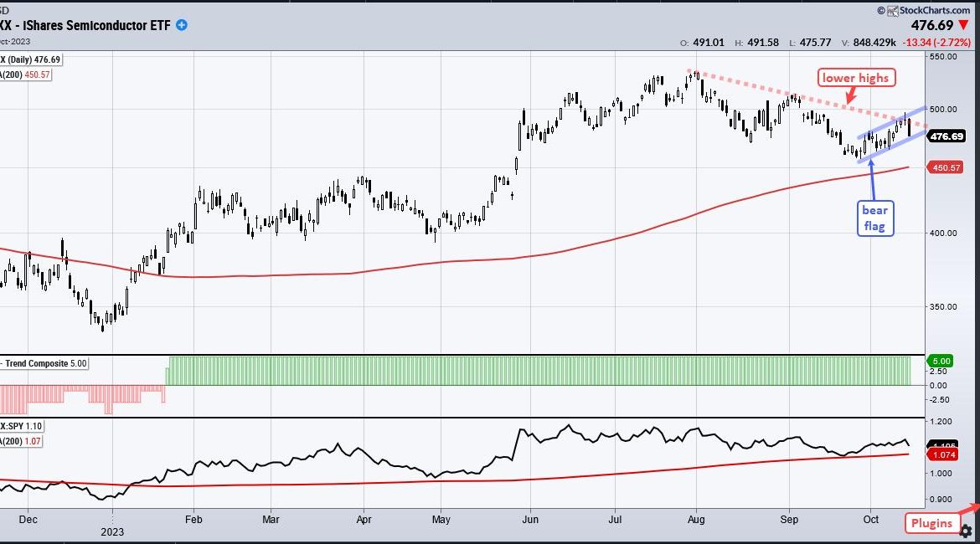Click the 2.50 trend composite axis label
980x544 pixels.
pyautogui.click(x=939, y=372)
